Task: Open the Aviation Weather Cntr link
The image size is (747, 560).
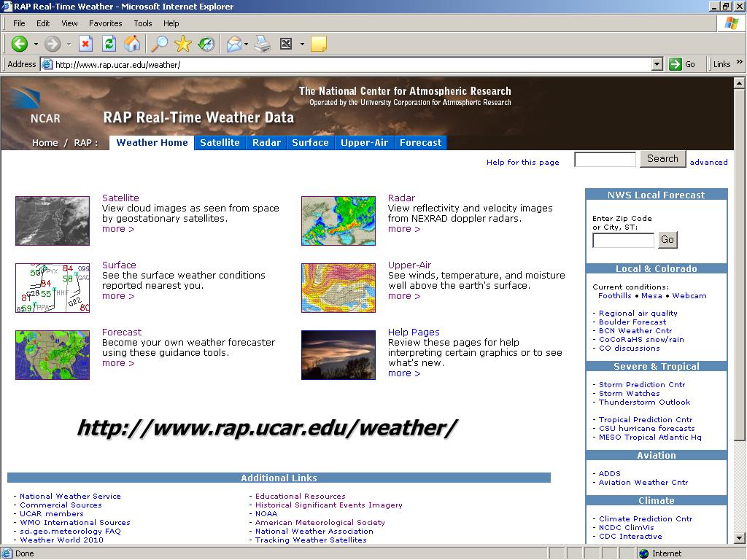Action: click(x=643, y=483)
